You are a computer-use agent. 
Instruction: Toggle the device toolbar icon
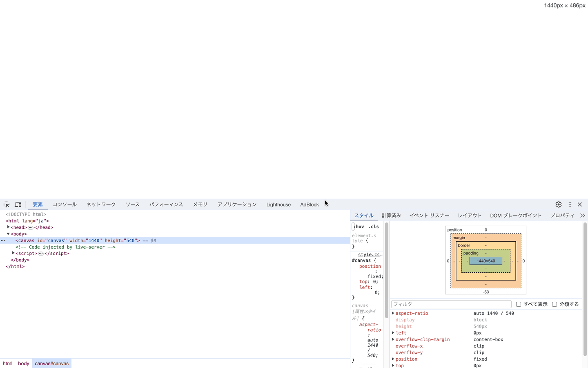[18, 204]
